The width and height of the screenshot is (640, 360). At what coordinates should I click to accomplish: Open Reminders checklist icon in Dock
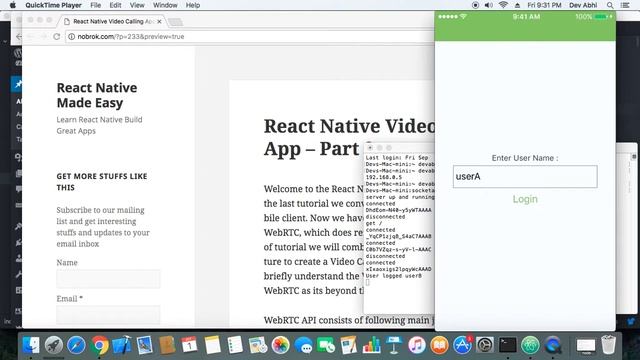click(235, 345)
